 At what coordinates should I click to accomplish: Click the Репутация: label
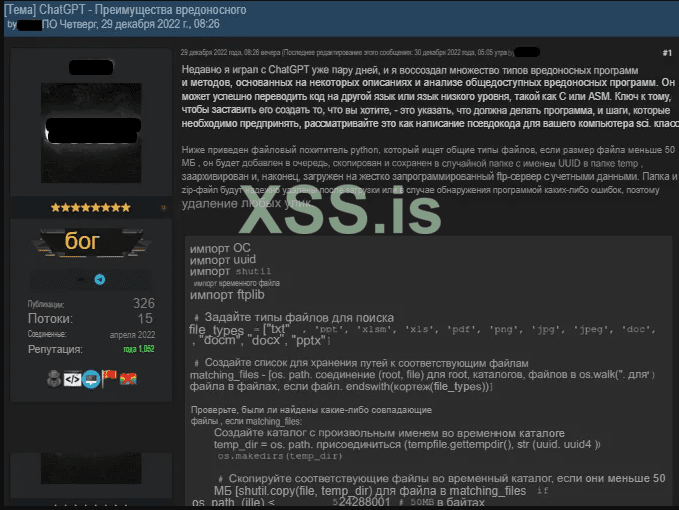(55, 349)
